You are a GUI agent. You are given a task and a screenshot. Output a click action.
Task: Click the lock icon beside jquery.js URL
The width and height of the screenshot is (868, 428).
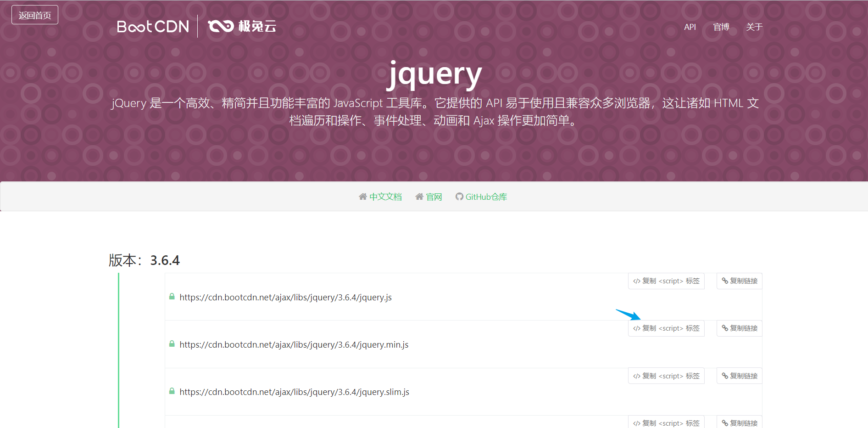tap(172, 297)
